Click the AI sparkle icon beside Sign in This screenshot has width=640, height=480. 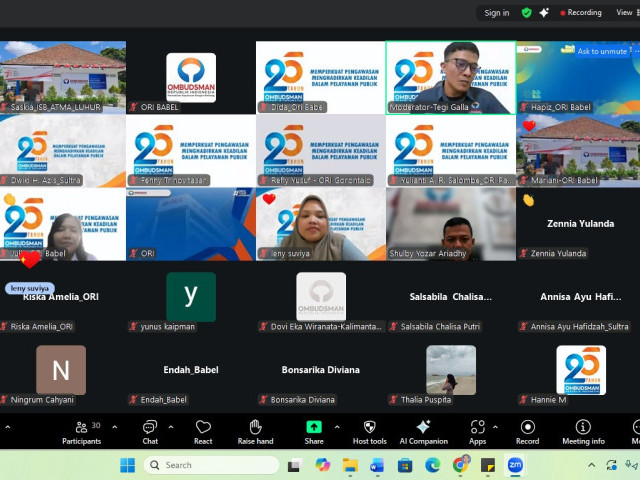(544, 13)
